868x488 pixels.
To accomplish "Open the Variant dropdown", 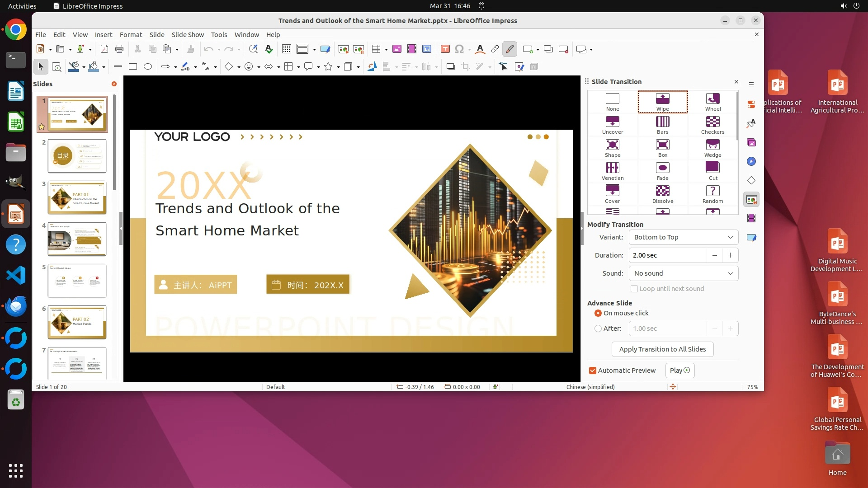I will point(683,237).
